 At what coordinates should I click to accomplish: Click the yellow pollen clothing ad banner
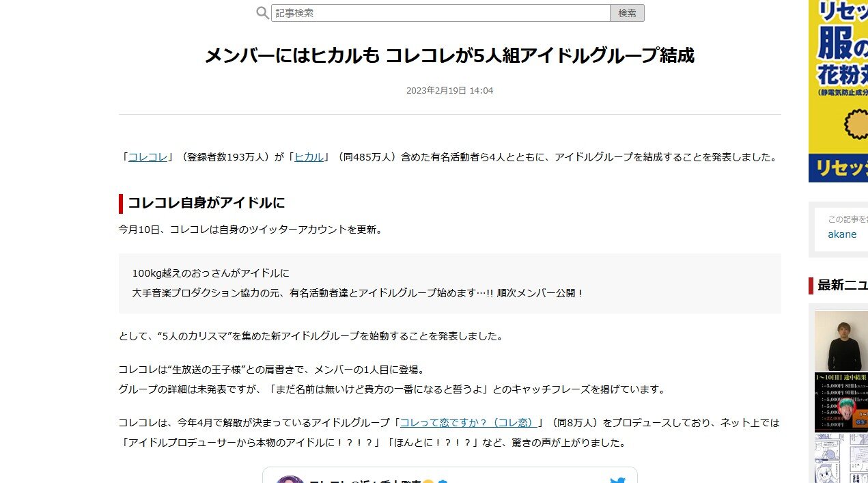[x=838, y=91]
